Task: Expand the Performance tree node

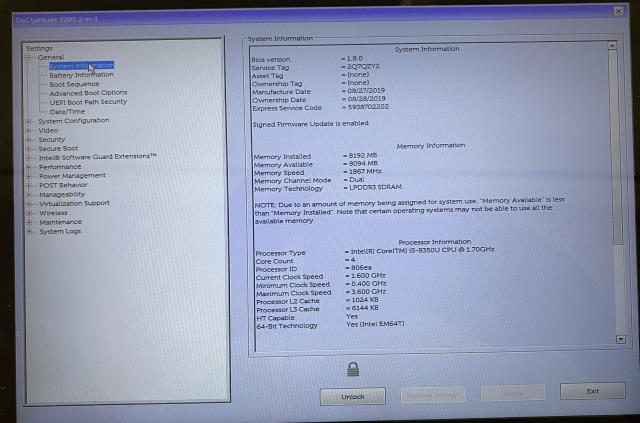Action: (x=29, y=167)
